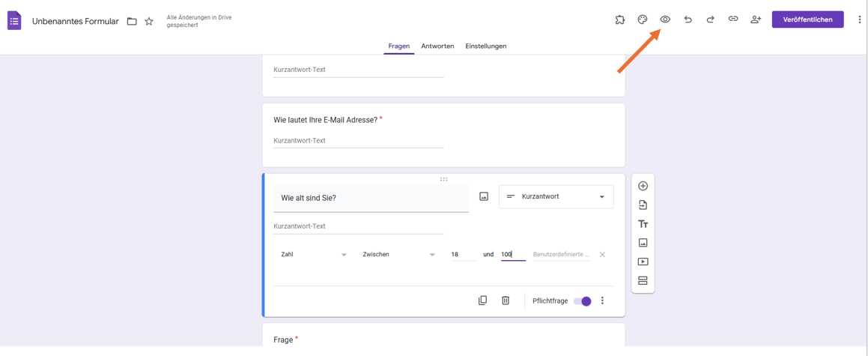This screenshot has width=868, height=356.
Task: Redo the last change
Action: 710,19
